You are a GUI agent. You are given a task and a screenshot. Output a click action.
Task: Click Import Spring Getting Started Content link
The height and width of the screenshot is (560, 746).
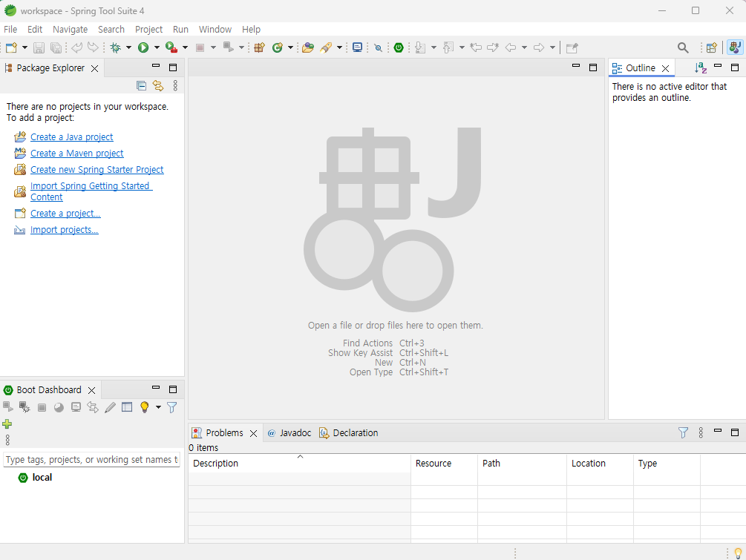91,191
